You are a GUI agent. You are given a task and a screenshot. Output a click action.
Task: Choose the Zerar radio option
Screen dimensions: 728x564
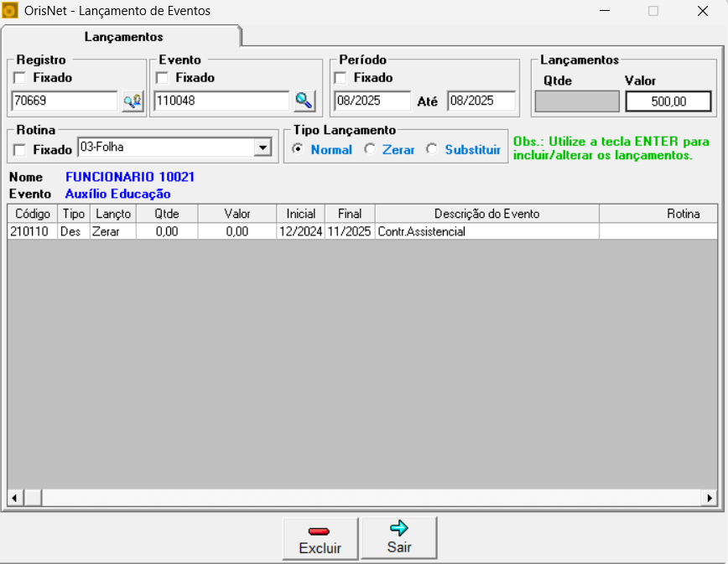pyautogui.click(x=369, y=149)
